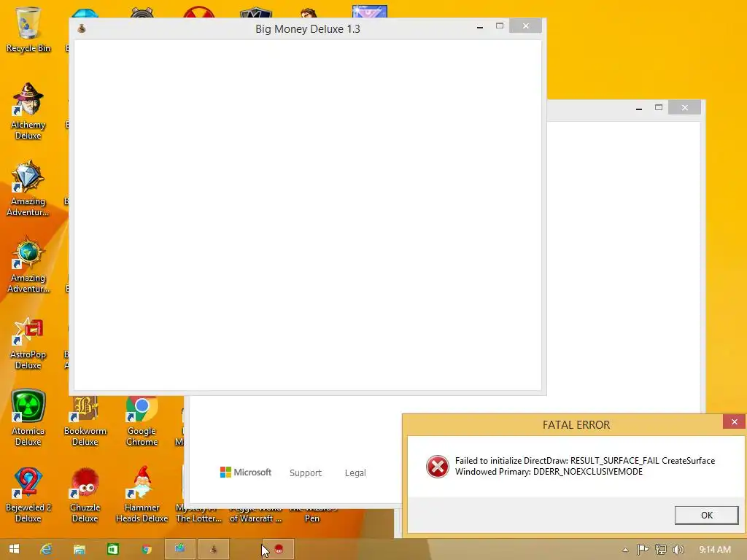
Task: Select The Wizard's Pen desktop label
Action: 312,517
